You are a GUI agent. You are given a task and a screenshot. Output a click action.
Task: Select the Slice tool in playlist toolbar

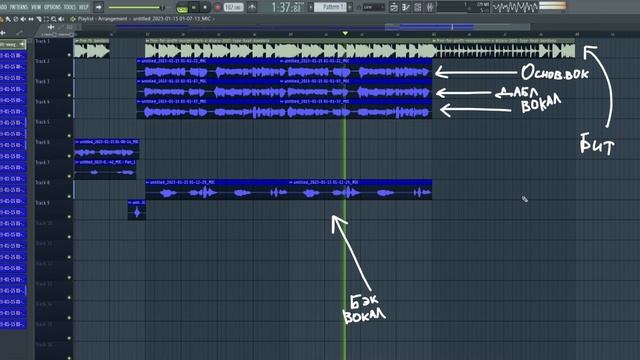pyautogui.click(x=38, y=19)
